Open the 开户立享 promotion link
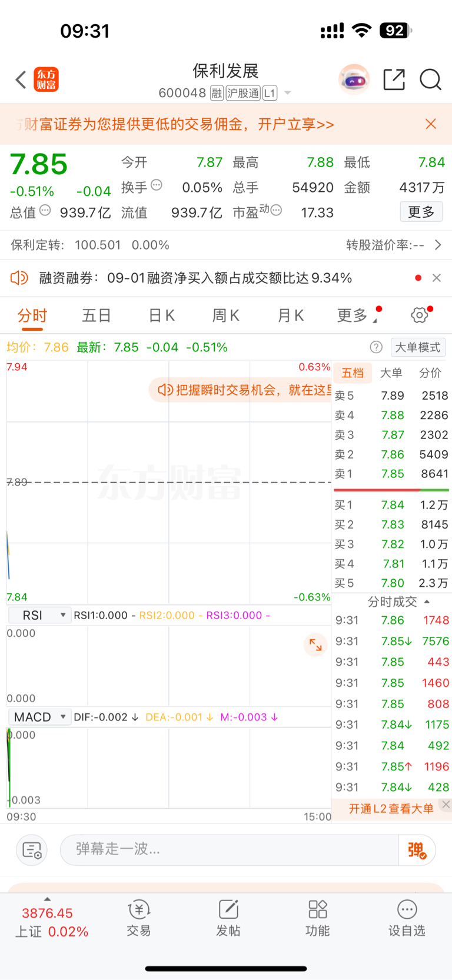452x980 pixels. (x=296, y=124)
